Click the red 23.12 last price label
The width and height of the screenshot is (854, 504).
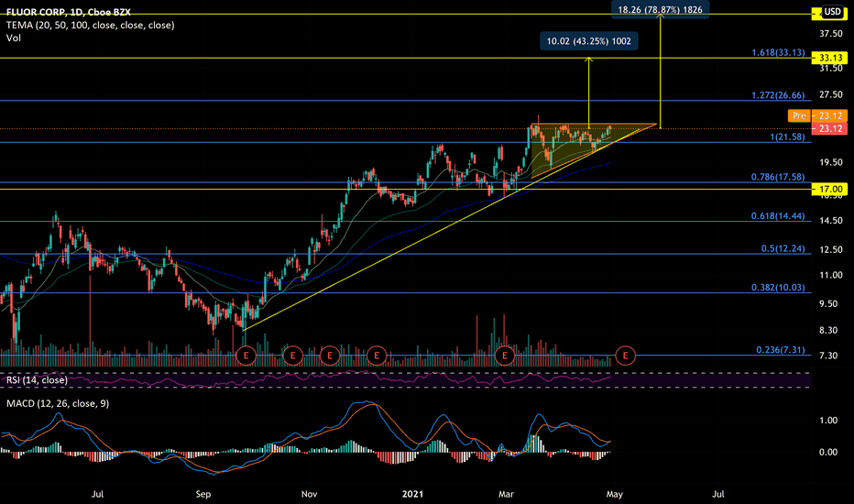(x=829, y=128)
